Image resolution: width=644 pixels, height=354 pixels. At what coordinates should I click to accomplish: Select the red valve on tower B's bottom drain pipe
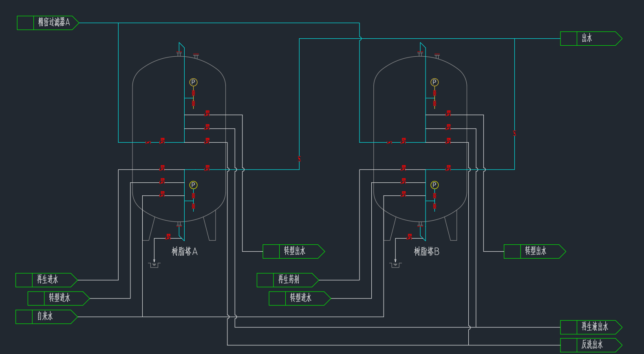click(x=409, y=237)
